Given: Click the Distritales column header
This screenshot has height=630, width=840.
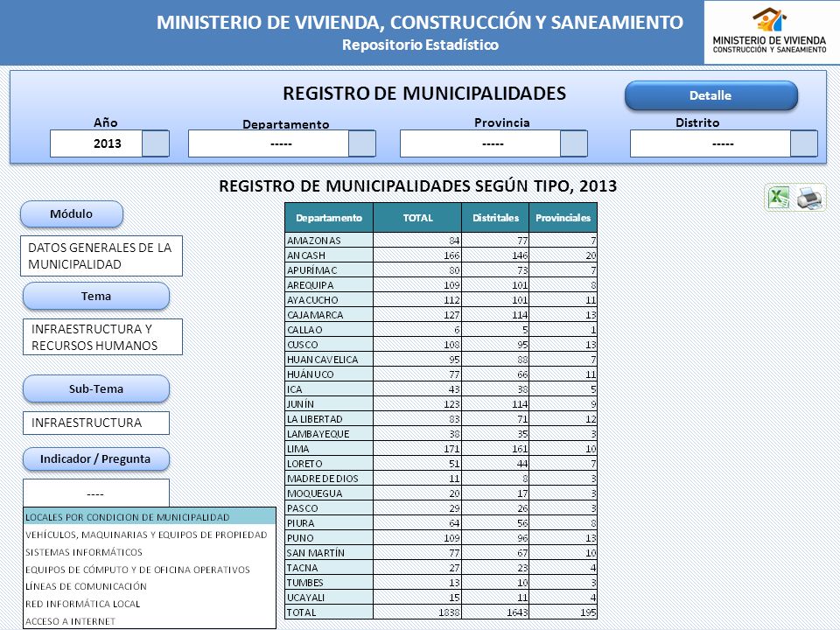Looking at the screenshot, I should click(x=495, y=218).
